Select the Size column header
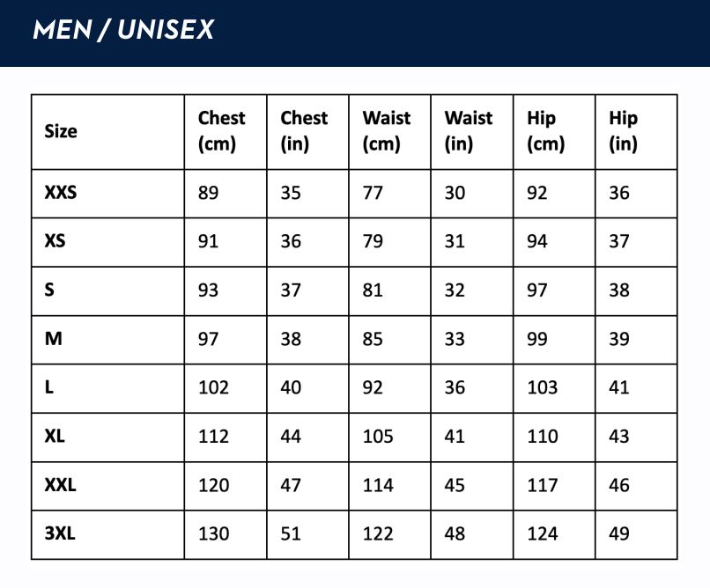This screenshot has height=588, width=710. 61,131
